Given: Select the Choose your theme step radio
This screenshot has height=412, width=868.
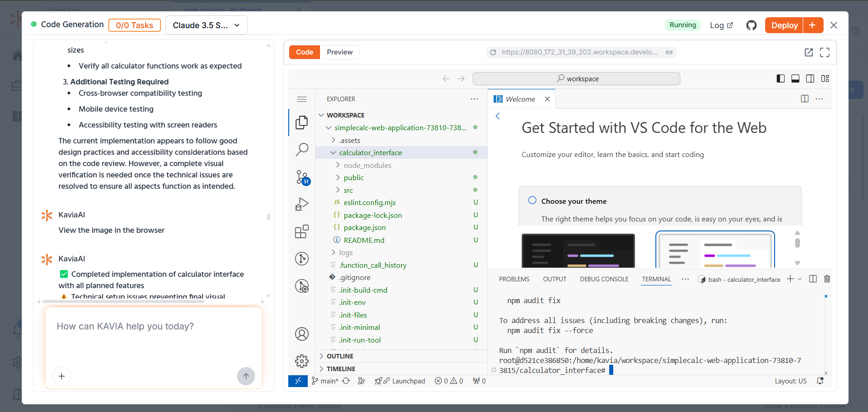Looking at the screenshot, I should click(532, 201).
